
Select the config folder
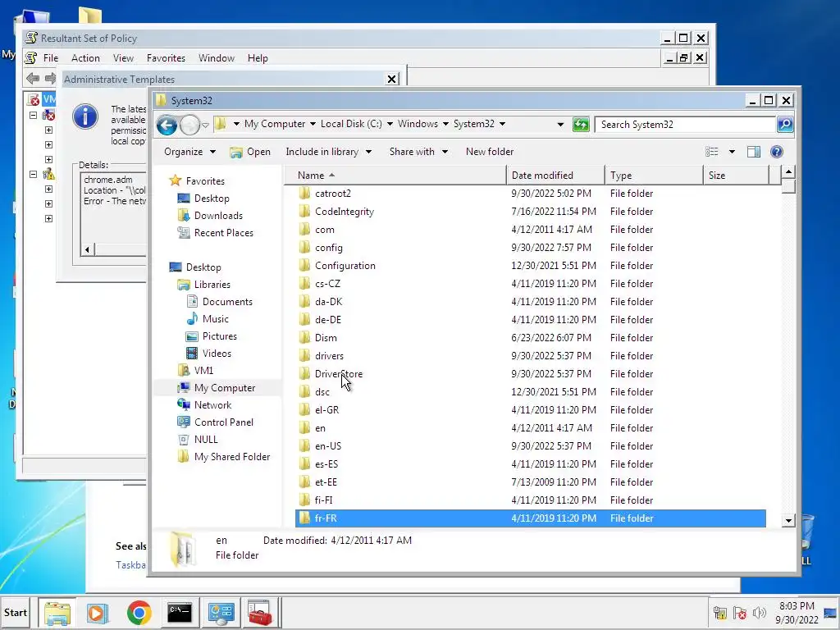click(328, 248)
